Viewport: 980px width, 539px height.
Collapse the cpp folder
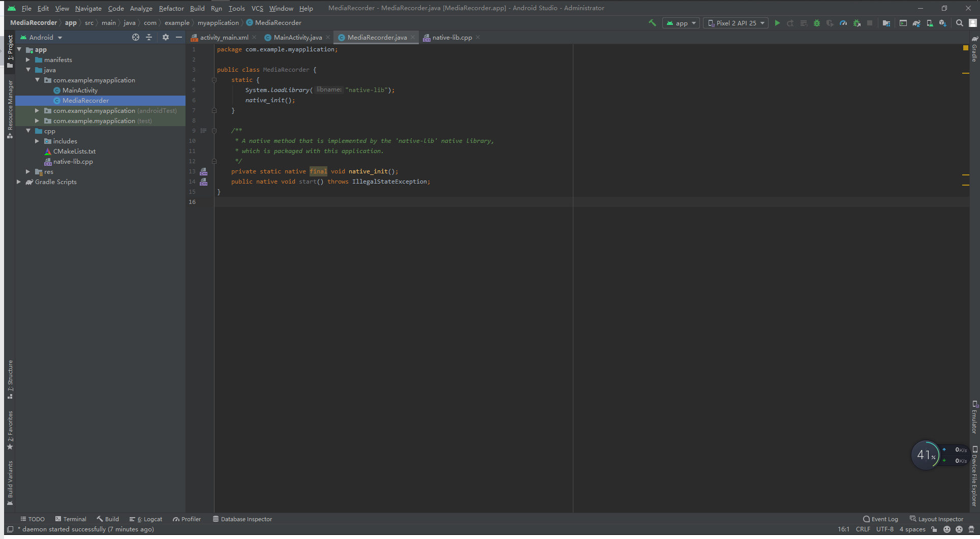click(28, 131)
